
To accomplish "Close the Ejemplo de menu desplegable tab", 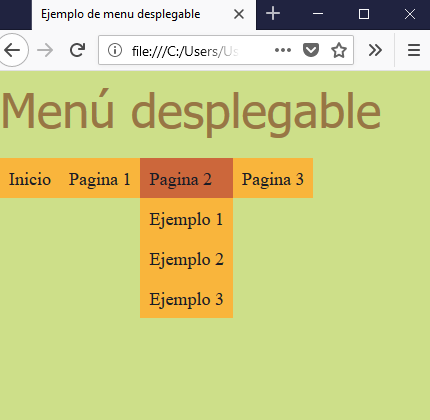I will [239, 14].
